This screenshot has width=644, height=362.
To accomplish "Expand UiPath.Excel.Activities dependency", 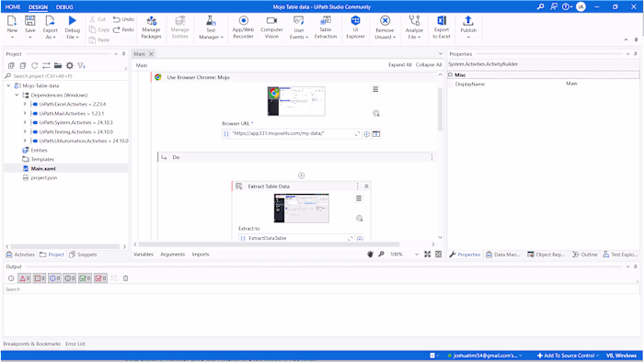I will 25,104.
